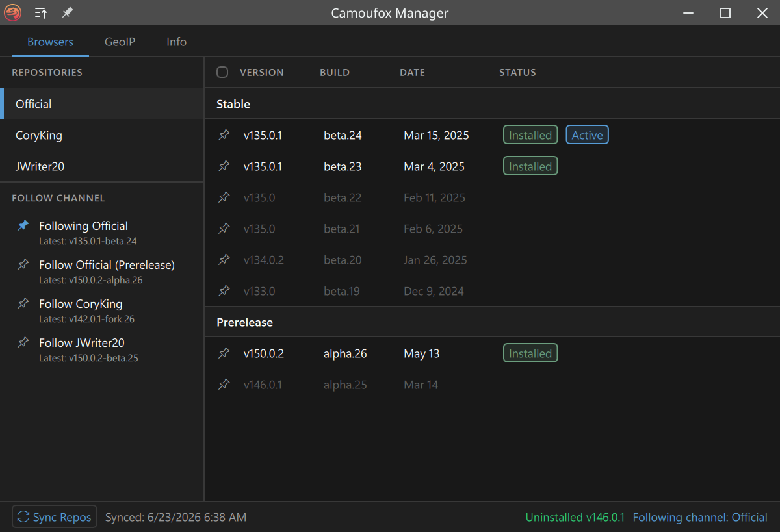Click Latest: v142.0.1-fork.26 text
Screen dimensions: 780x532
[86, 319]
